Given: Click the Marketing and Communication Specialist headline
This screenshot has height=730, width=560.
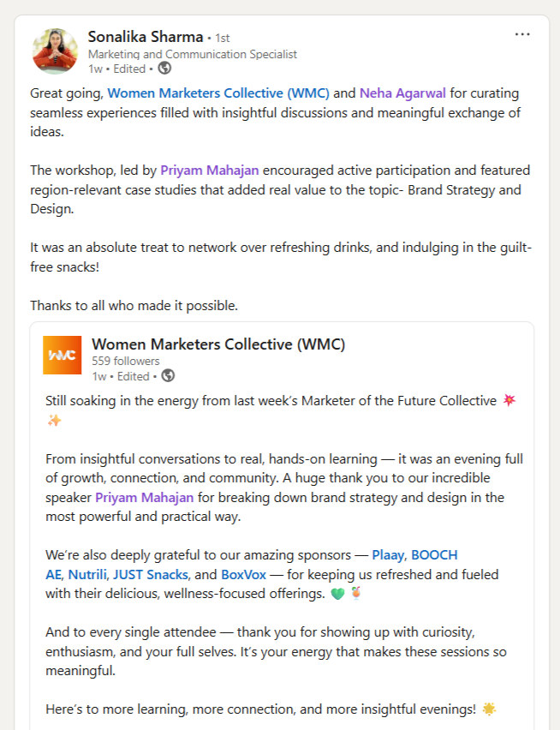Looking at the screenshot, I should (x=193, y=55).
